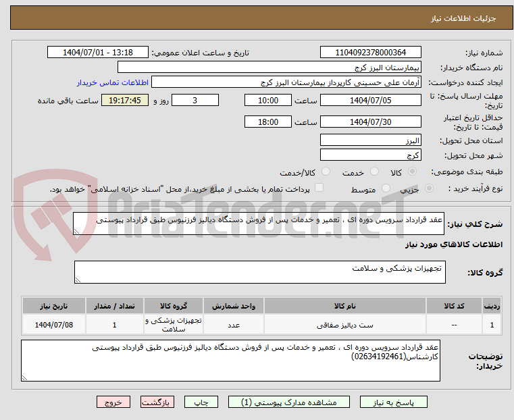
Task: Select the جزیی purchase type radio
Action: (429, 188)
